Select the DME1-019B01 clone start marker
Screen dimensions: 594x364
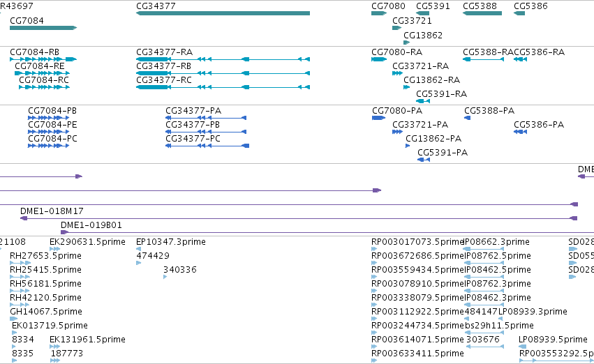coord(64,232)
